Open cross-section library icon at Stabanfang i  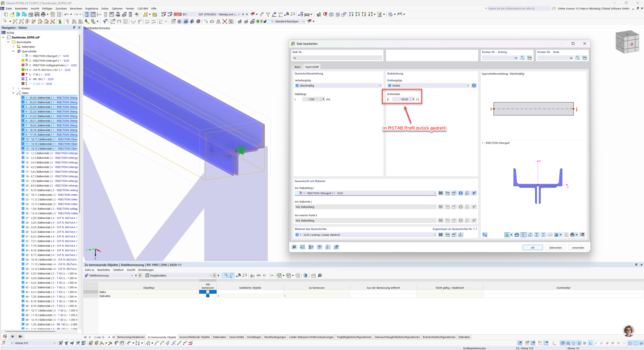441,193
